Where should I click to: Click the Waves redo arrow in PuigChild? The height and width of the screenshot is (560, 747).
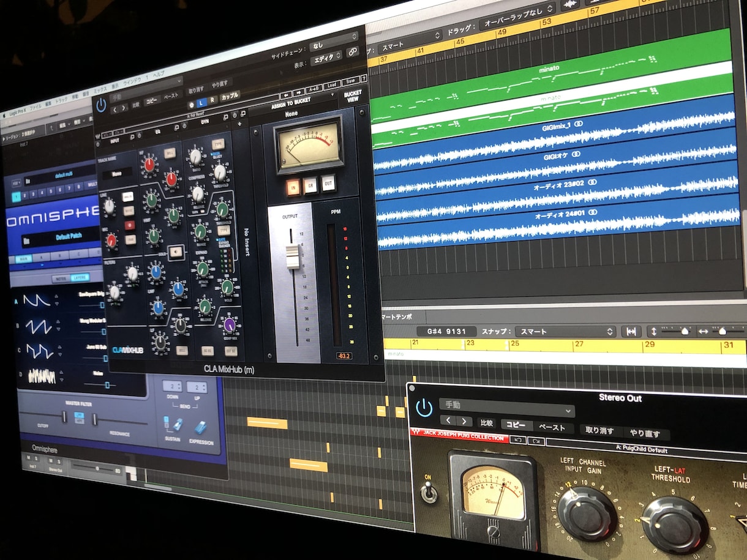535,441
